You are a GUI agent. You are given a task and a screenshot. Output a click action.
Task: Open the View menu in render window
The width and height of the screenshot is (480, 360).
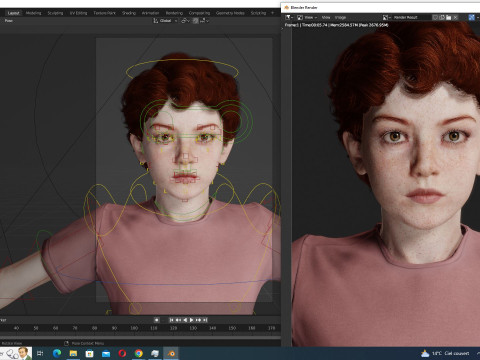coord(326,17)
